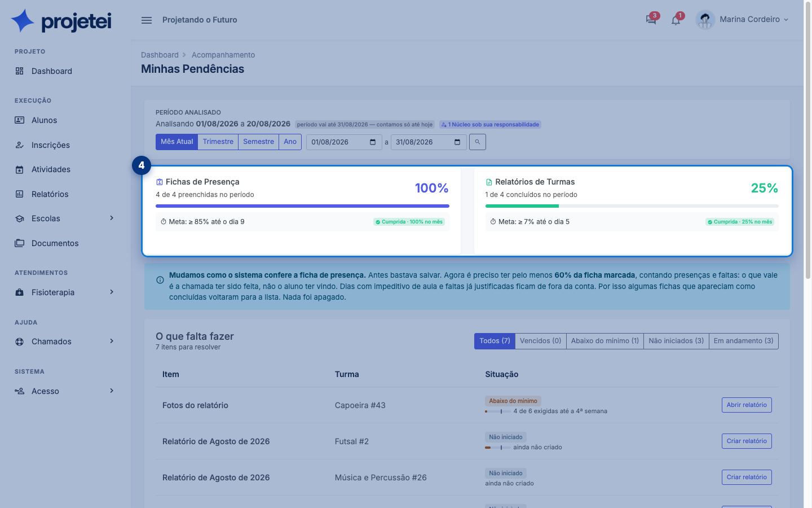Click the start date input field

(x=344, y=142)
